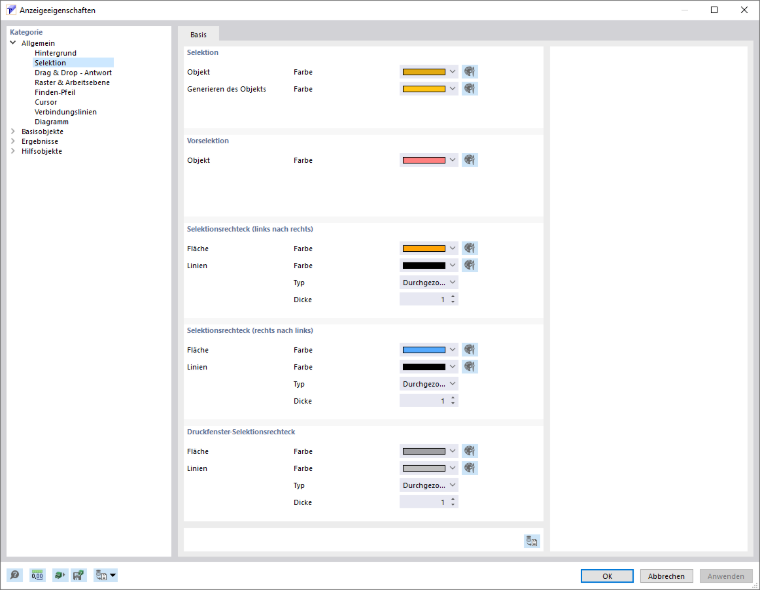760x590 pixels.
Task: Select Finden-Pfeil tree item
Action: [x=55, y=92]
